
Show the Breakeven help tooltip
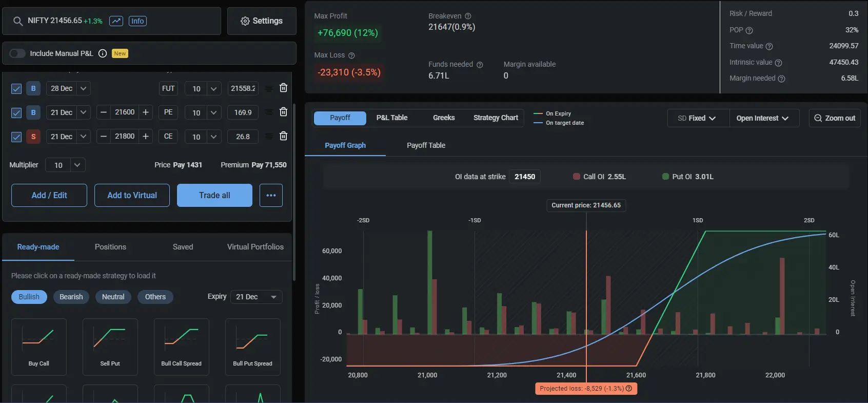tap(468, 16)
